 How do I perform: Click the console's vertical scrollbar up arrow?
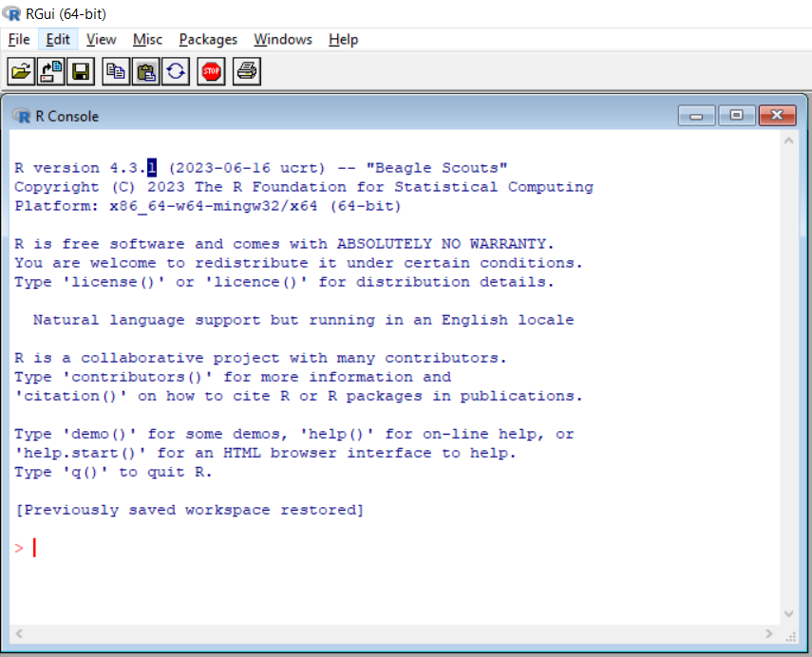787,141
